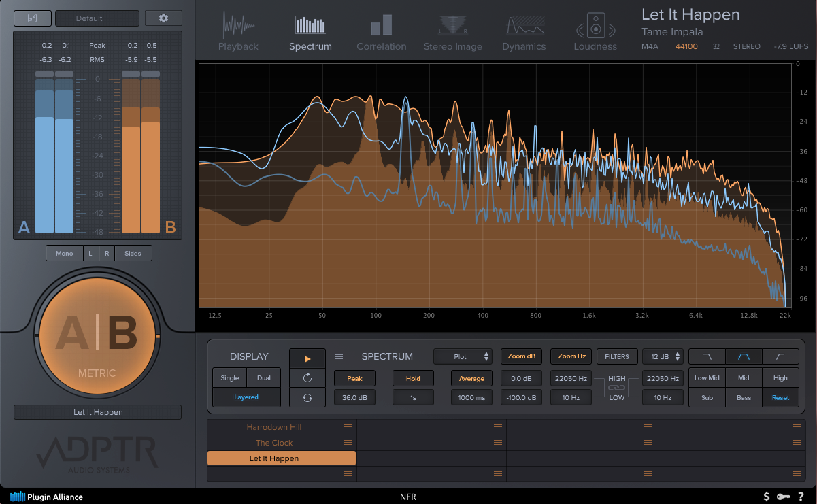
Task: Click the settings gear icon
Action: 163,18
